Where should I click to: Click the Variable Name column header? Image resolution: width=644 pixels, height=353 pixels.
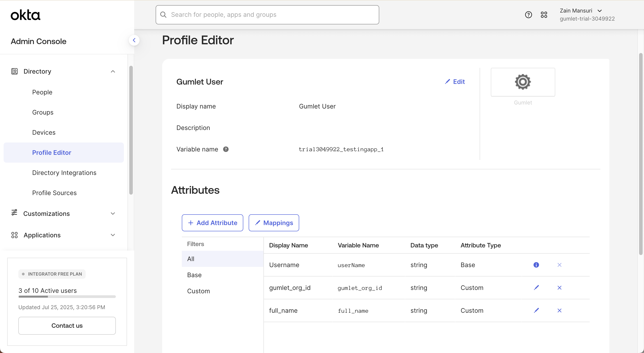pyautogui.click(x=358, y=245)
